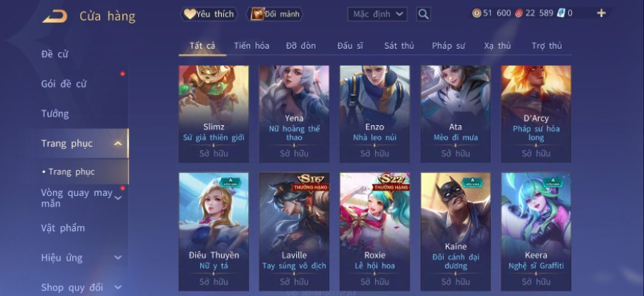Select Roxie Lễ hội hoa skin card
Viewport: 644px width, 296px height.
(x=375, y=232)
